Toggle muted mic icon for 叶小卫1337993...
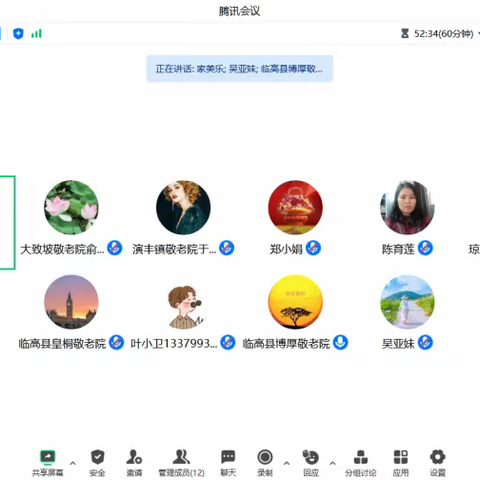Viewport: 480px width, 480px height. pyautogui.click(x=228, y=343)
